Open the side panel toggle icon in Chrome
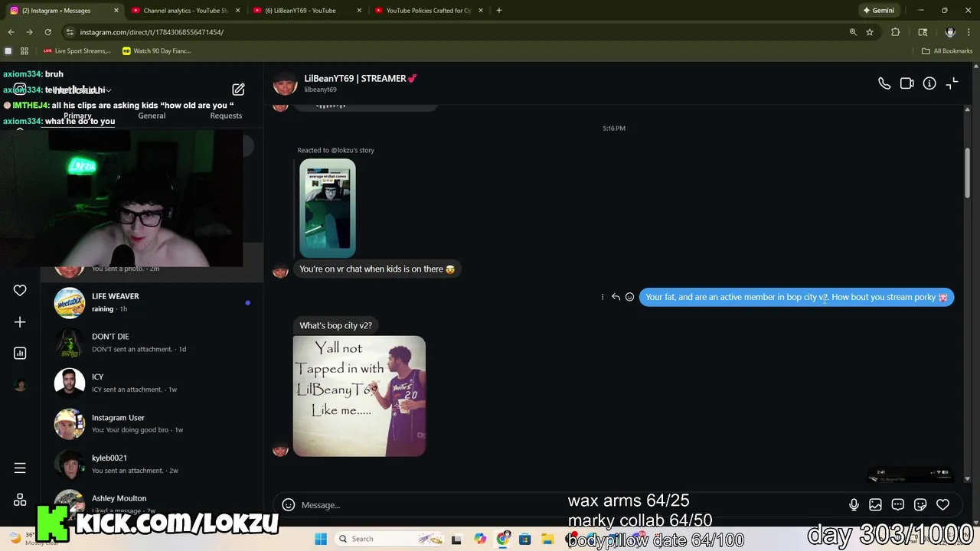 coord(923,32)
